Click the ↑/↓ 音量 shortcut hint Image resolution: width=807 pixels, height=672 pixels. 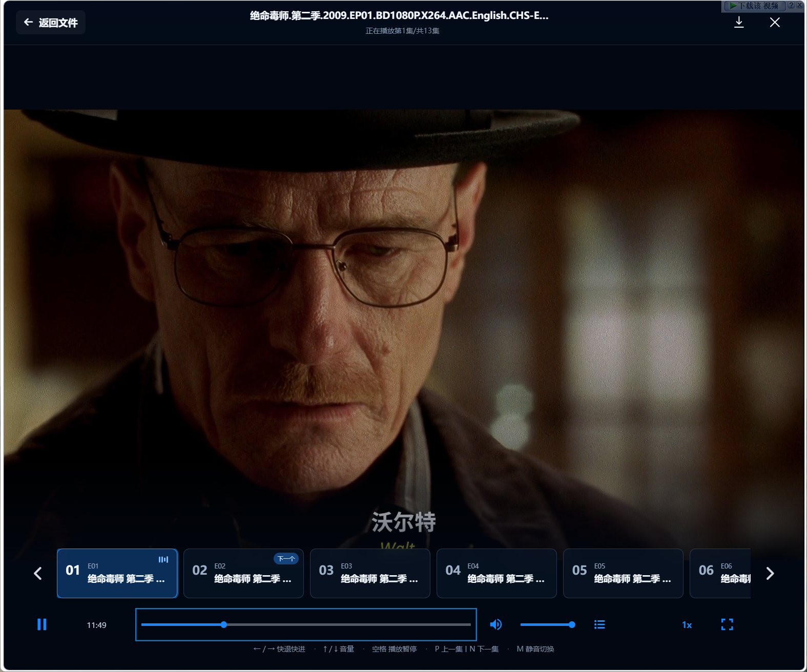(x=339, y=649)
